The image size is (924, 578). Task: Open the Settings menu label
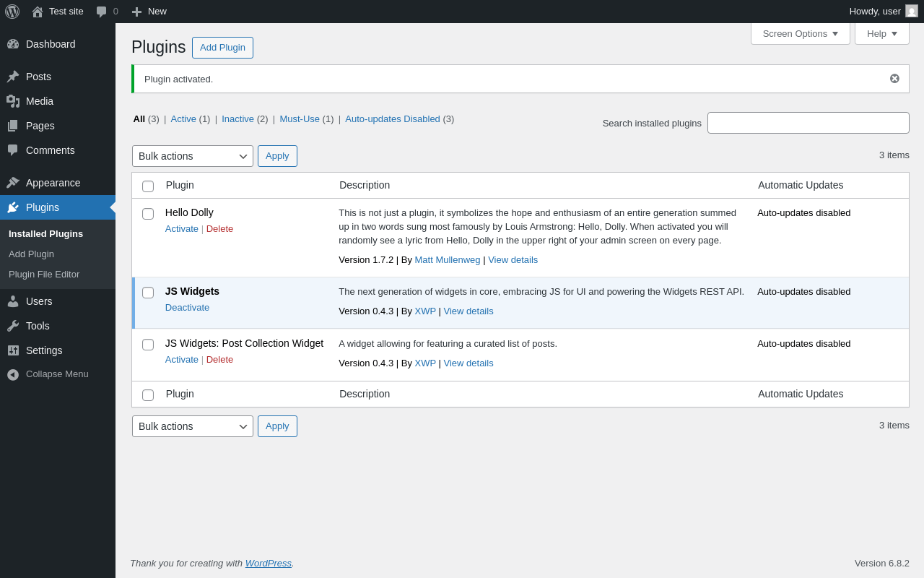click(44, 350)
